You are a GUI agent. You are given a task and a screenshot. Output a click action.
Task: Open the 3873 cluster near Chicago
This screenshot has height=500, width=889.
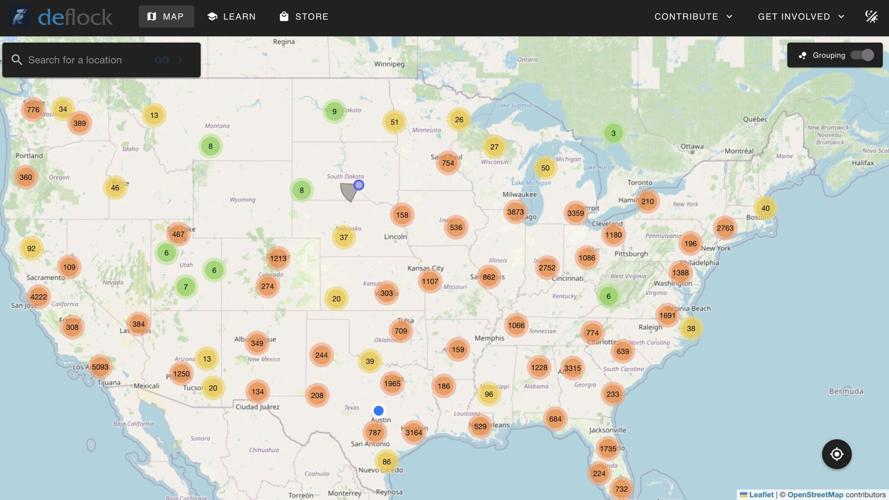515,212
